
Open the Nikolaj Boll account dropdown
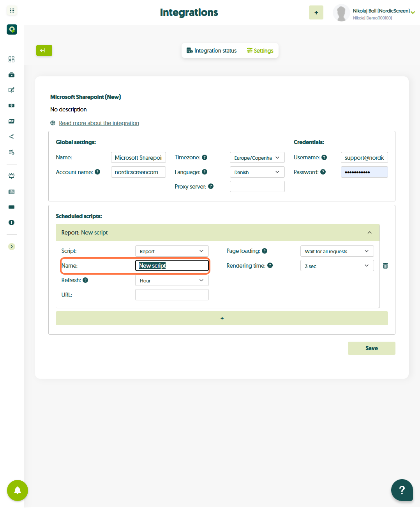(x=384, y=14)
